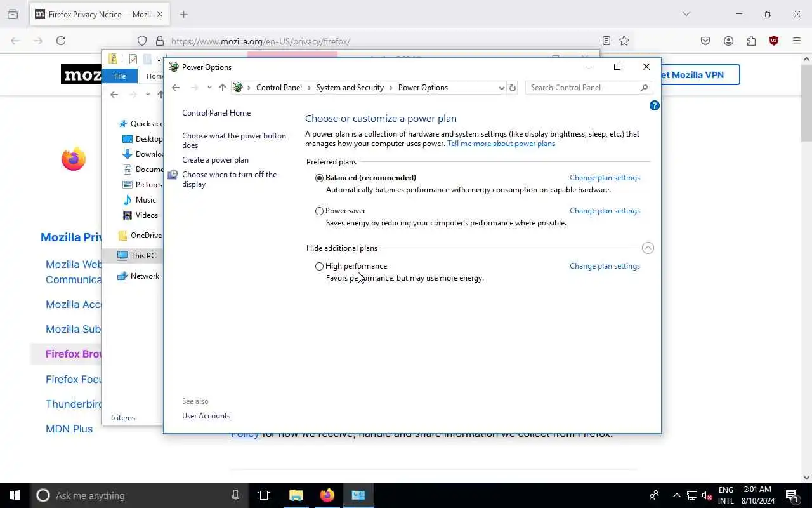
Task: Show hidden system tray icons chevron
Action: pyautogui.click(x=676, y=495)
